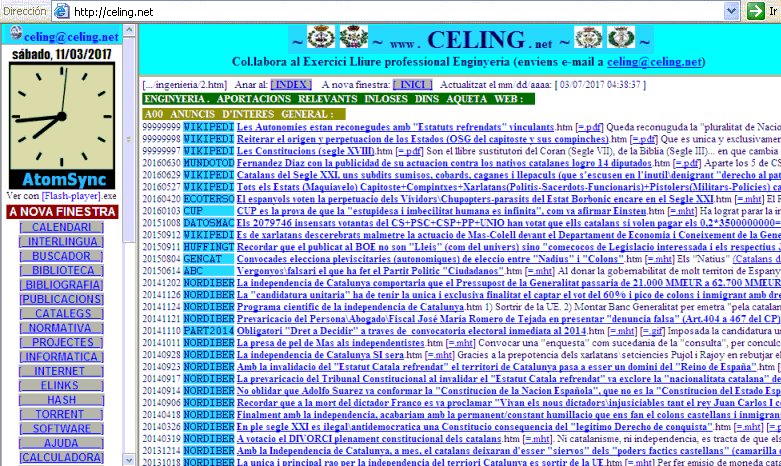Click the small icon beside sidebar email
781x466 pixels.
[x=16, y=33]
